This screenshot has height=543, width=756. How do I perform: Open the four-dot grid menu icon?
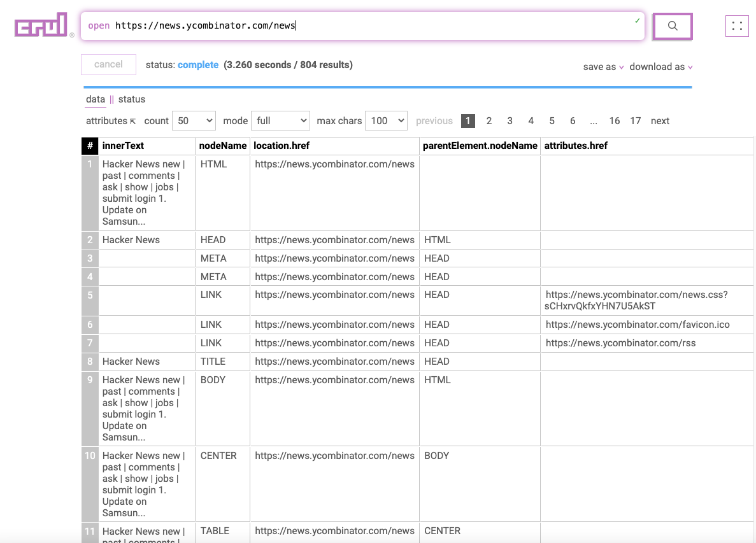pos(737,26)
